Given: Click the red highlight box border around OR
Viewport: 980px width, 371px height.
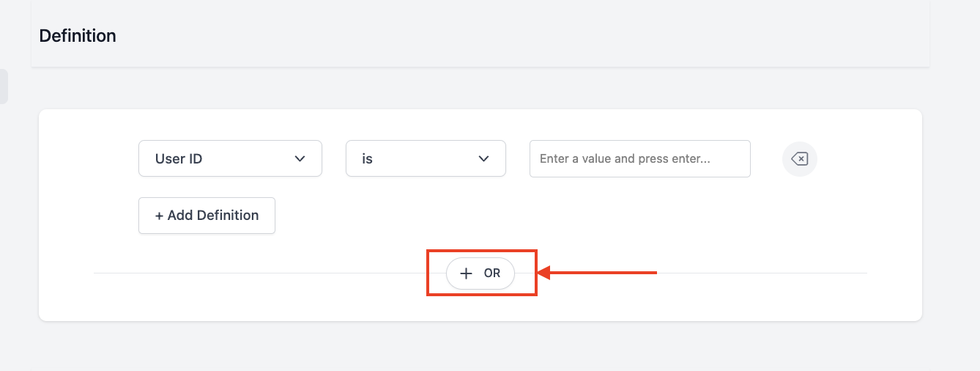Looking at the screenshot, I should click(428, 273).
